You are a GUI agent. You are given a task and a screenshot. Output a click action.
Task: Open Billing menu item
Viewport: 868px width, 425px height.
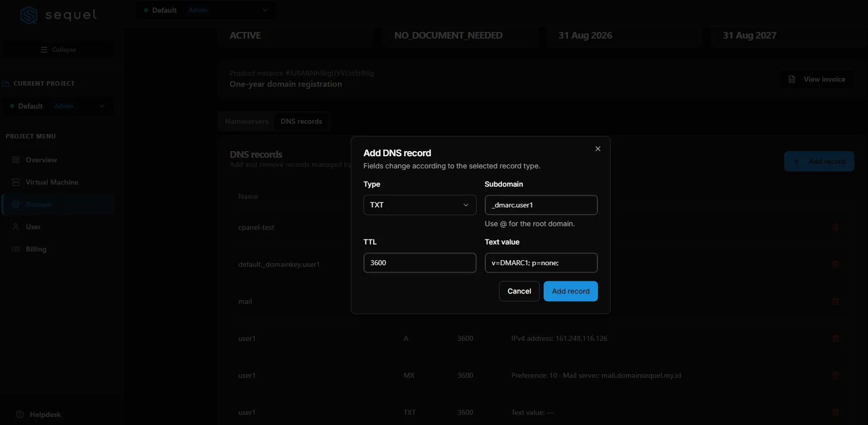click(x=58, y=249)
